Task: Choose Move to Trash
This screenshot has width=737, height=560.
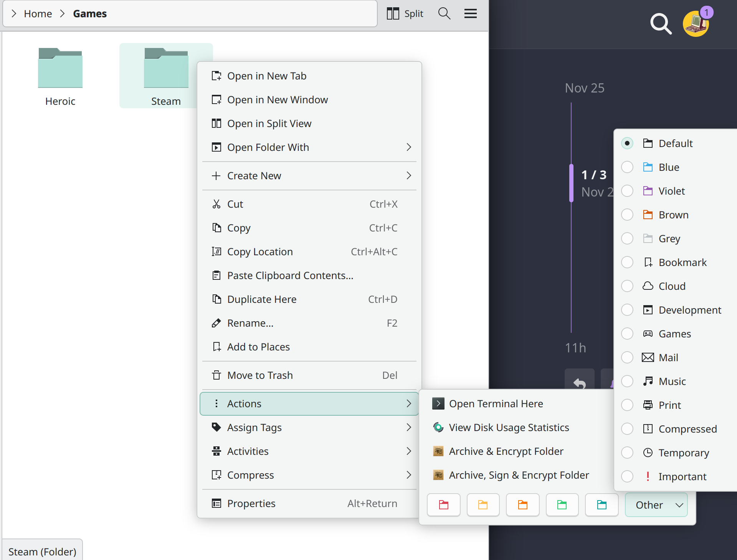Action: [260, 375]
